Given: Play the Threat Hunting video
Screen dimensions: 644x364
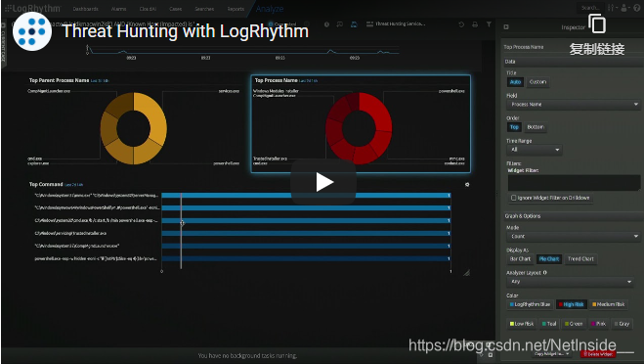Looking at the screenshot, I should [323, 182].
